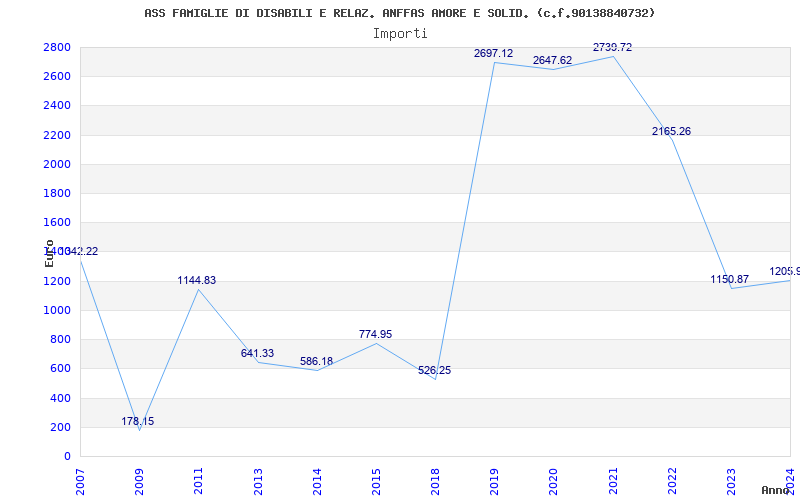The image size is (800, 500).
Task: Select the 2021 year axis label
Action: coord(613,482)
